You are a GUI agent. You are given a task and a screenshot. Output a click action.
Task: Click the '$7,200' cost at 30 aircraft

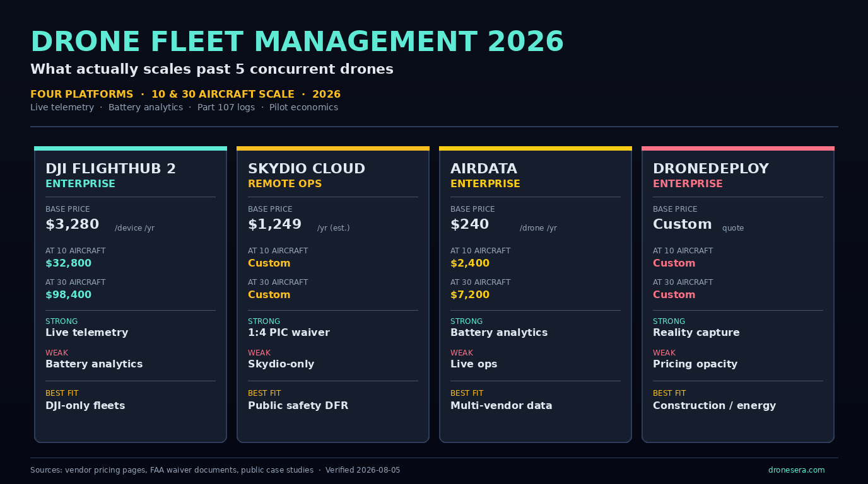pos(470,295)
